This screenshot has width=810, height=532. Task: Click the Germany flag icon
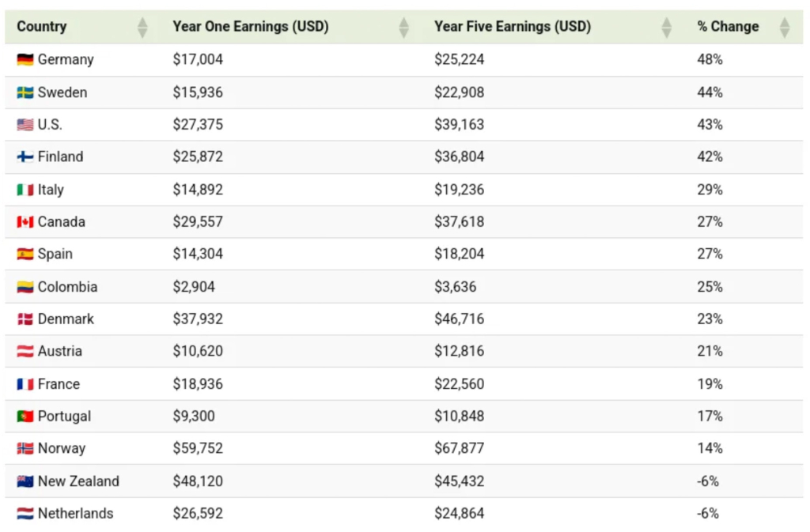tap(25, 60)
